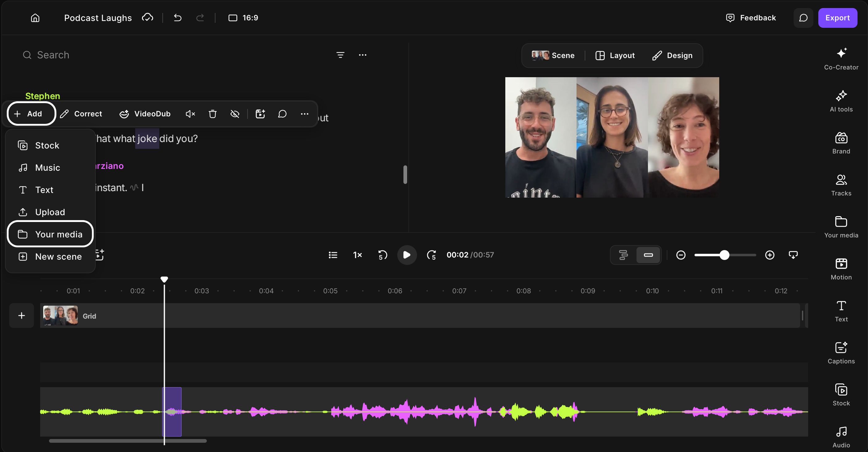This screenshot has width=868, height=452.
Task: Open the transcript more options menu
Action: click(363, 55)
